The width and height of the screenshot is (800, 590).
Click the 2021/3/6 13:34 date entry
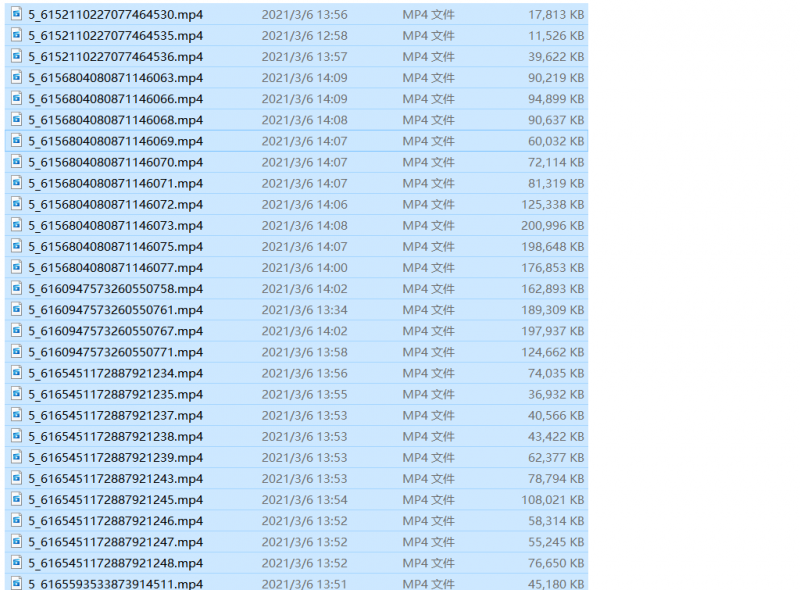304,310
